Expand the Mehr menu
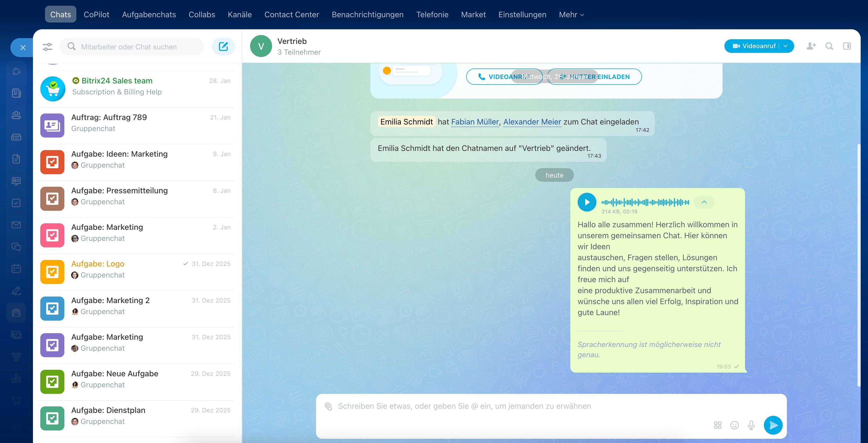The width and height of the screenshot is (868, 443). coord(571,14)
